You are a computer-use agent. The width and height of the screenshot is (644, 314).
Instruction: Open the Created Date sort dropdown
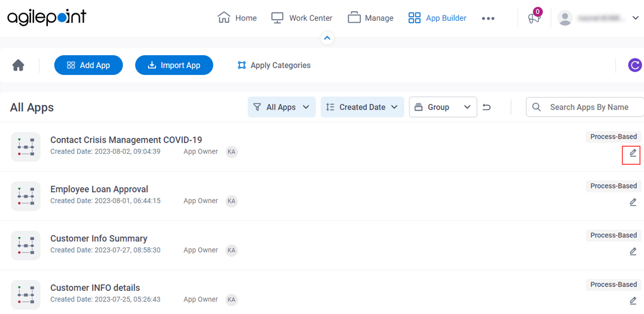tap(362, 107)
